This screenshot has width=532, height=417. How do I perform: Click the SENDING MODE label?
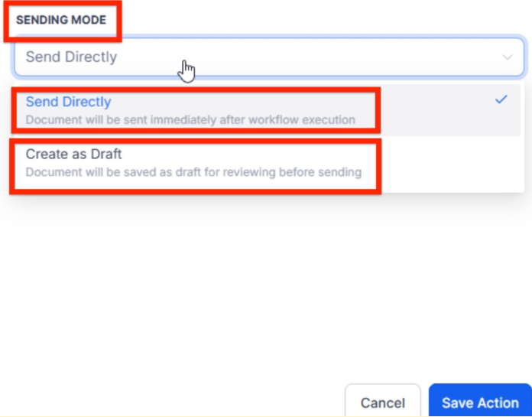tap(61, 20)
